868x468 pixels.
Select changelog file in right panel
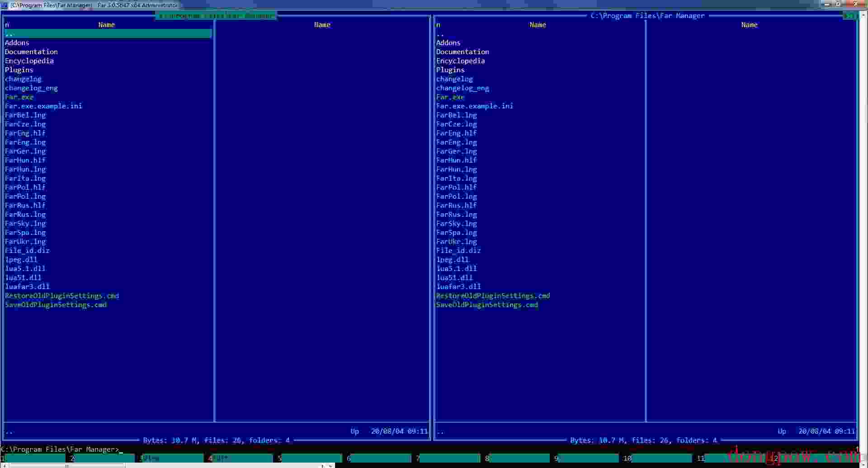[x=454, y=79]
